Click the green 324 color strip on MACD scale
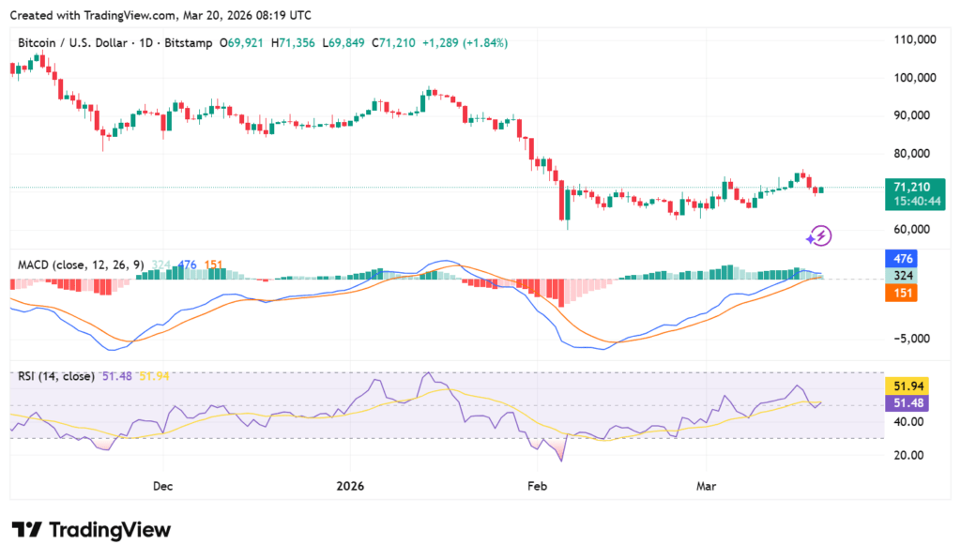961x560 pixels. click(904, 274)
